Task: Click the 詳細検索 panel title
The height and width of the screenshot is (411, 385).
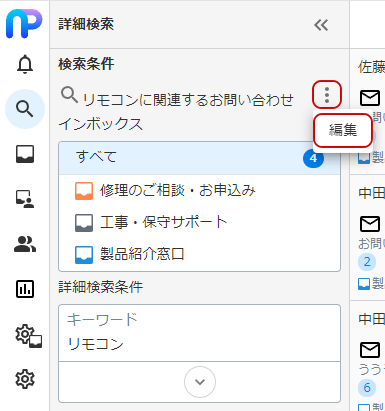Action: 86,24
